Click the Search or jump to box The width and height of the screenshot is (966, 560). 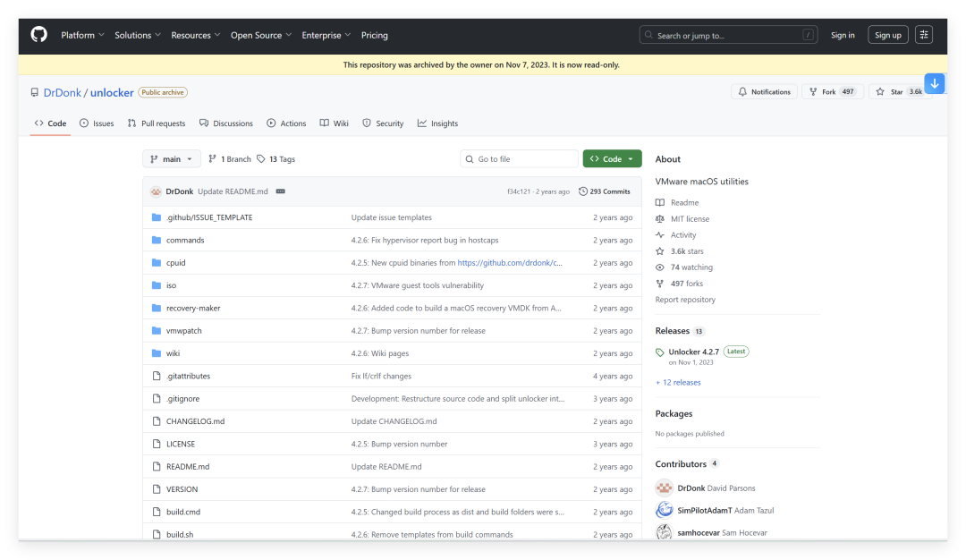pos(730,35)
